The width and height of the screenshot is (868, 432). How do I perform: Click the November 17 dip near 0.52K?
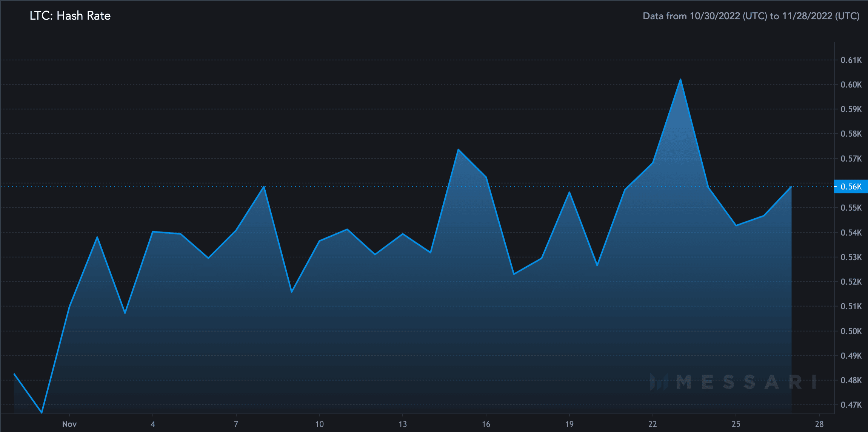click(x=514, y=274)
